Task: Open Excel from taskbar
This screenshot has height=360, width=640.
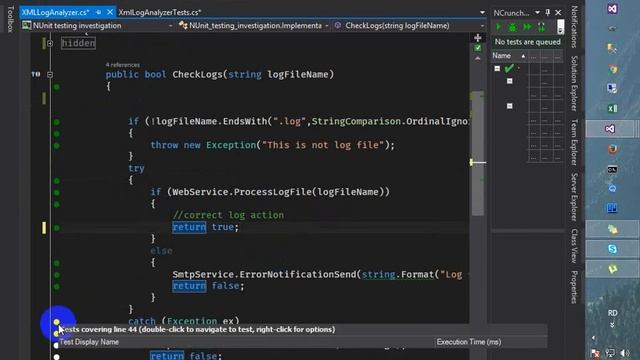Action: [x=612, y=108]
